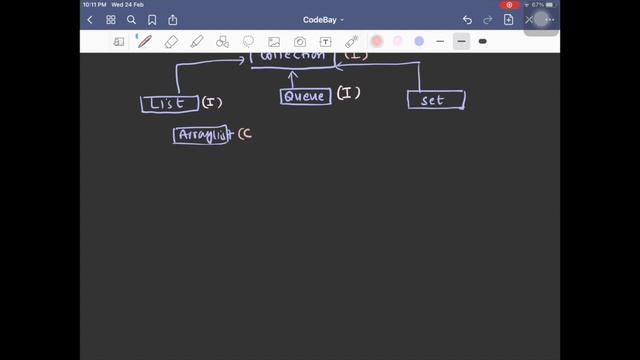The image size is (640, 360).
Task: Open the camera insert tool
Action: (x=300, y=42)
